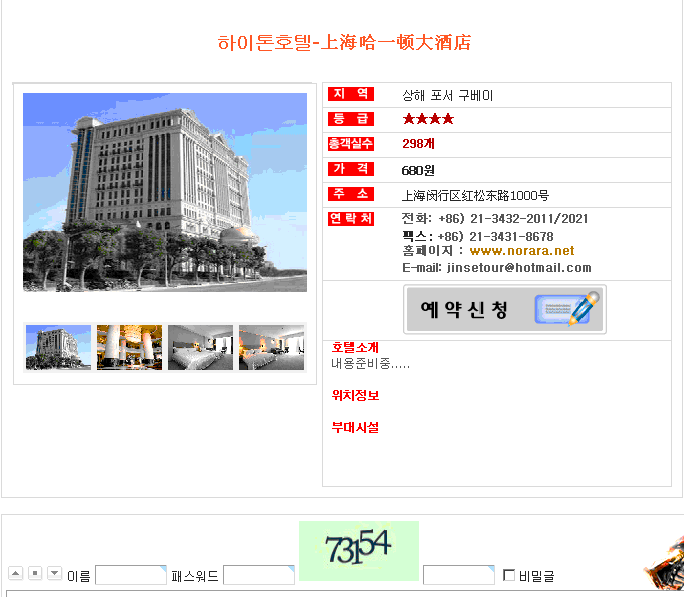Click the 73154 captcha image
The height and width of the screenshot is (597, 684).
coord(358,550)
